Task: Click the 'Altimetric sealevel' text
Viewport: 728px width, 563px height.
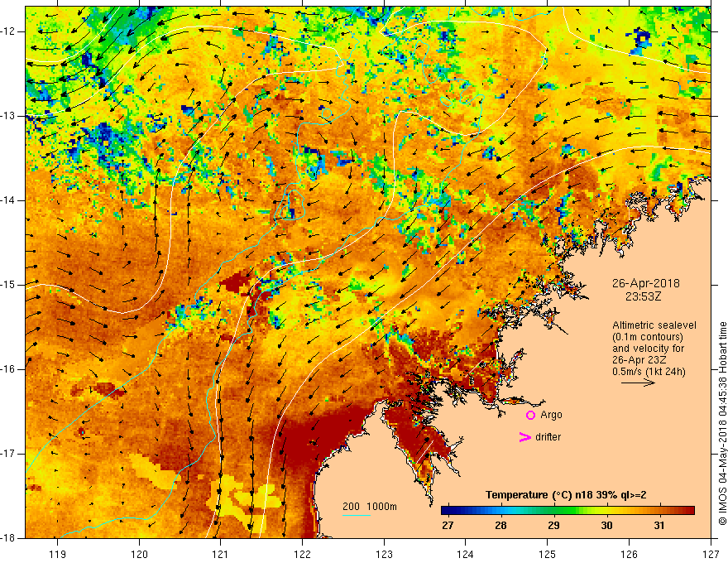Action: [x=654, y=325]
